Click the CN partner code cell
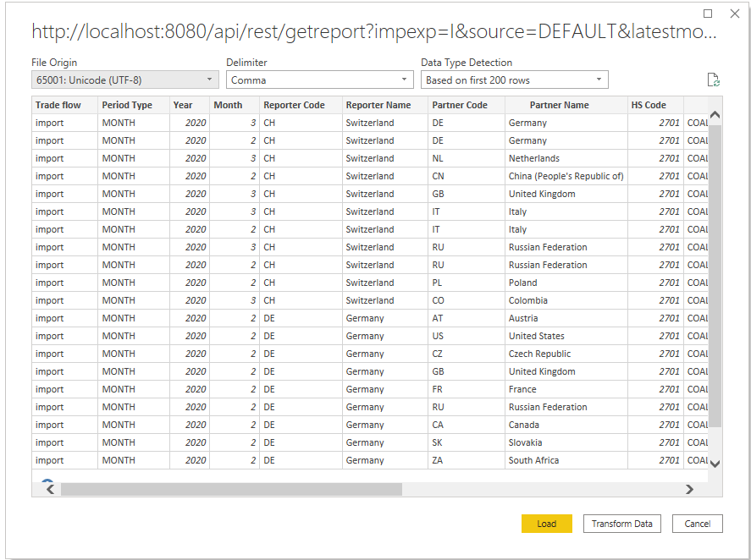 (x=467, y=176)
